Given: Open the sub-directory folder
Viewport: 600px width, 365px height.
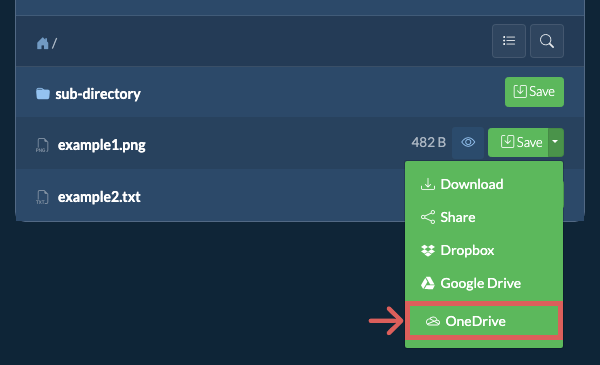Looking at the screenshot, I should point(98,94).
